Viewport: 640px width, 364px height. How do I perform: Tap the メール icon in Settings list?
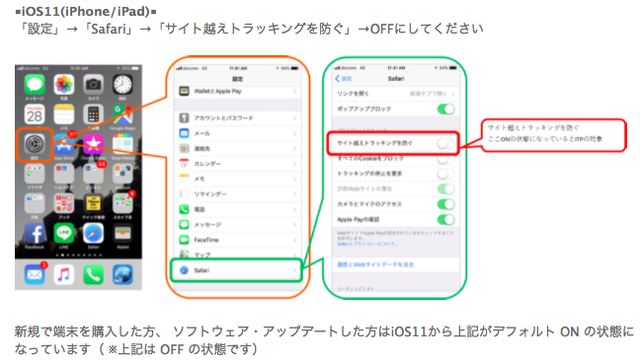(x=184, y=133)
